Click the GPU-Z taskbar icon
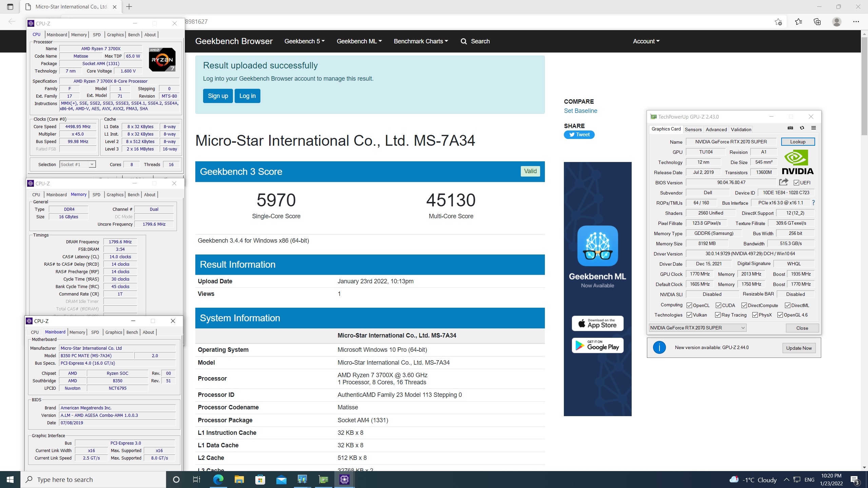868x488 pixels. click(x=323, y=480)
